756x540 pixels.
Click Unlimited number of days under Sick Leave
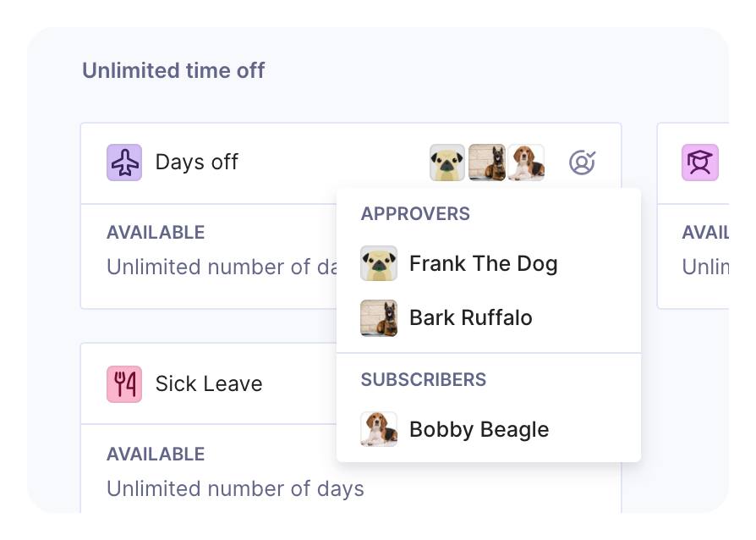point(235,489)
